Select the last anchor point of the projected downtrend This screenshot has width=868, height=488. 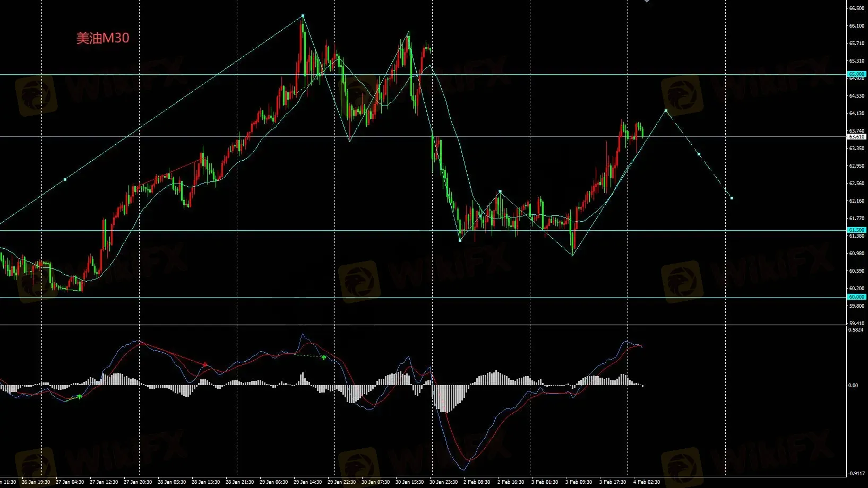(732, 198)
